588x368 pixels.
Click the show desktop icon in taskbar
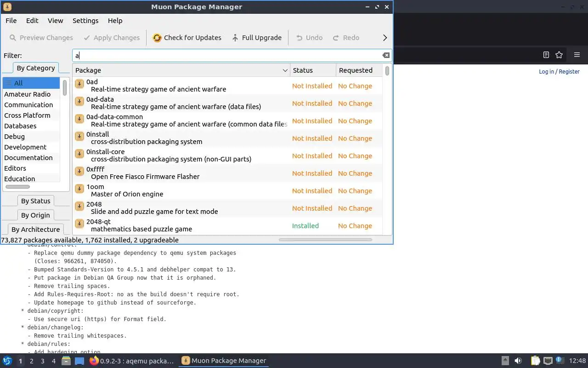point(79,361)
